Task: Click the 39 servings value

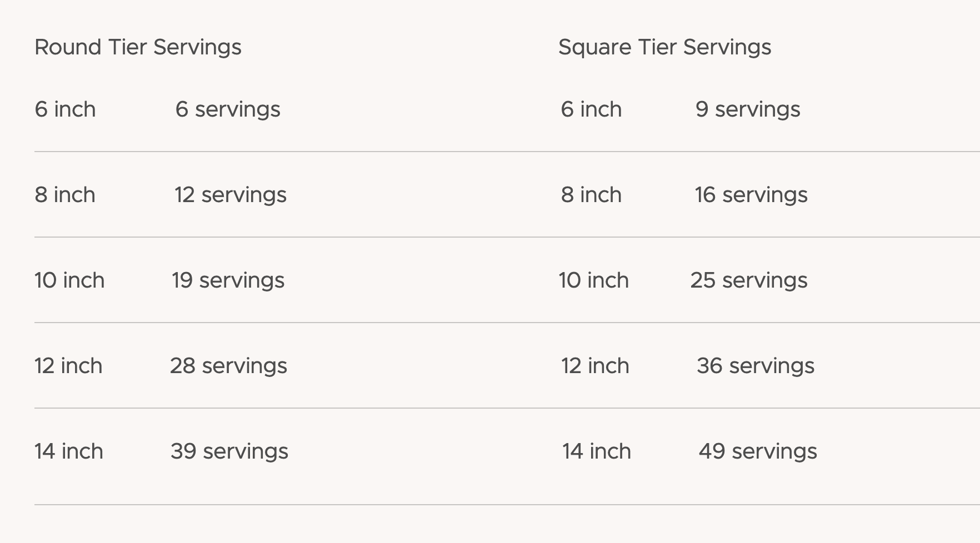Action: 229,451
